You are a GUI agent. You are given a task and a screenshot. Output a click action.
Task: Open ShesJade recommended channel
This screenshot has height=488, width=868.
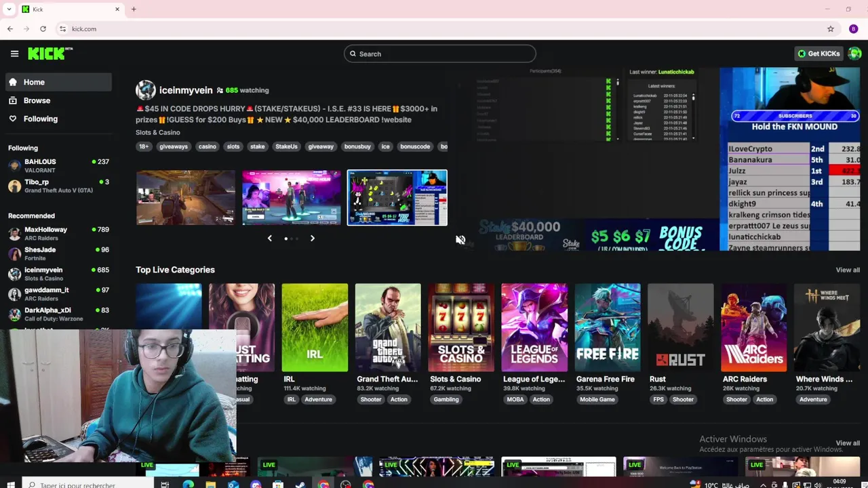[x=58, y=253]
